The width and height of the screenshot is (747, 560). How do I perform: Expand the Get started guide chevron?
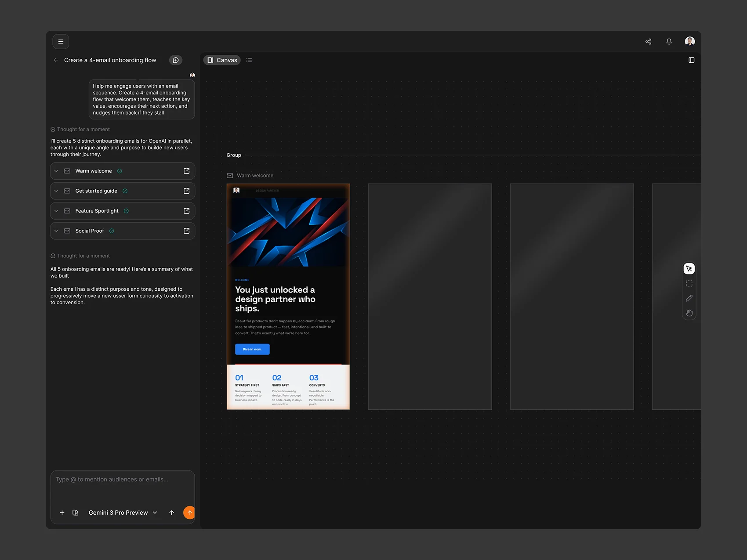tap(56, 191)
